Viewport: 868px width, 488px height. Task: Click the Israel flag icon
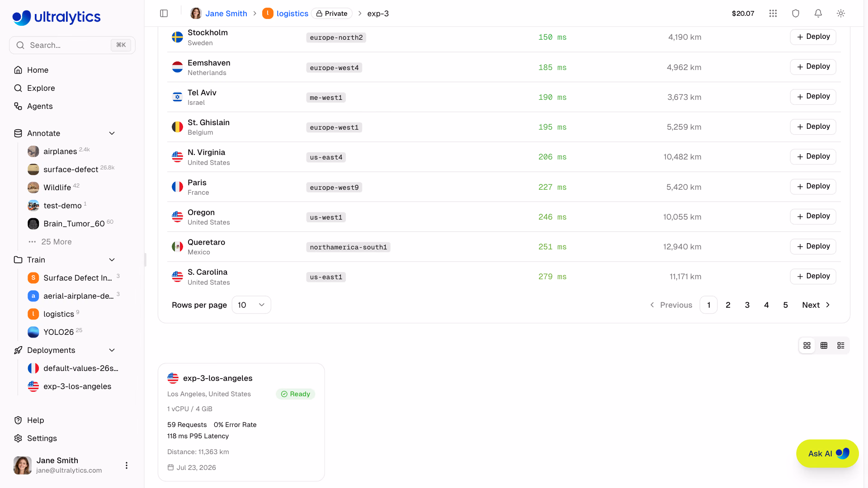(177, 97)
